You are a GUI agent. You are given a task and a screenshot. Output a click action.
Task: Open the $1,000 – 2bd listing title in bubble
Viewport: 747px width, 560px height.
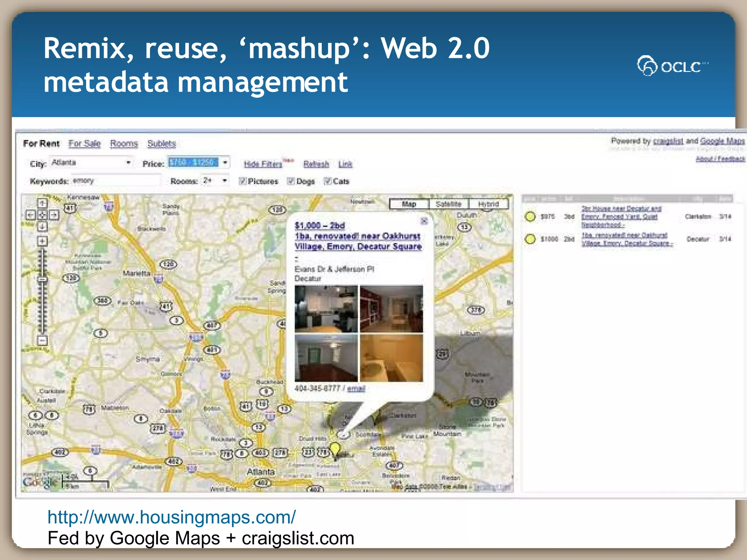click(x=358, y=236)
